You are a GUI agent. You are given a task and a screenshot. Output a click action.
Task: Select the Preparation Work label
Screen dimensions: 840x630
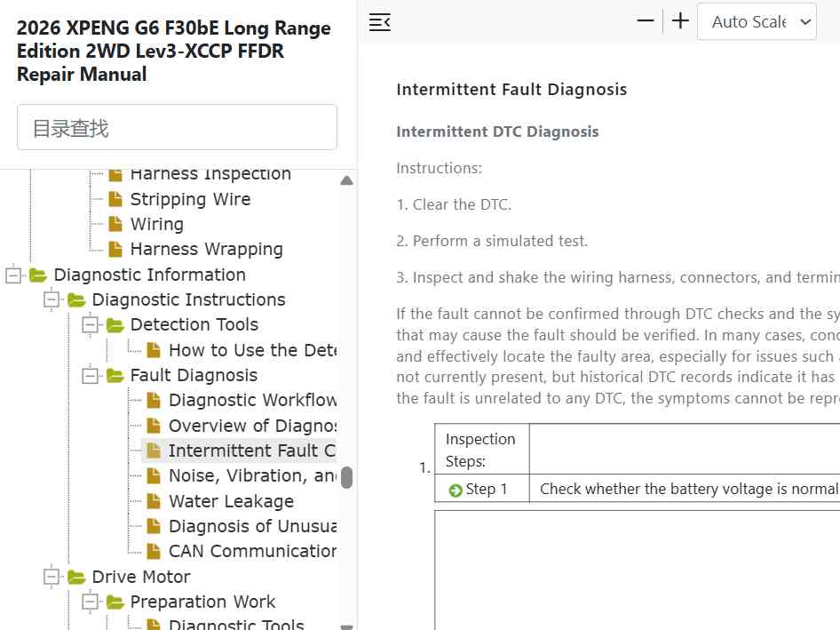coord(202,602)
